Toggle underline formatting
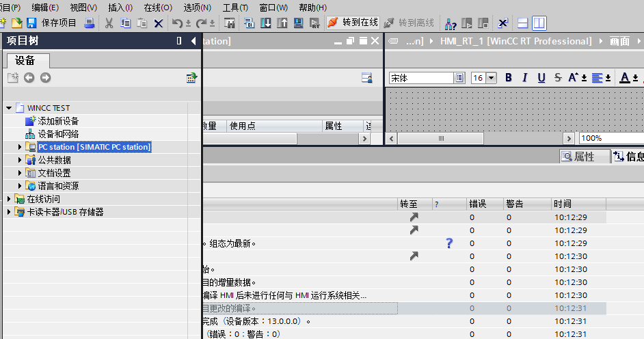The width and height of the screenshot is (644, 339). click(x=541, y=77)
